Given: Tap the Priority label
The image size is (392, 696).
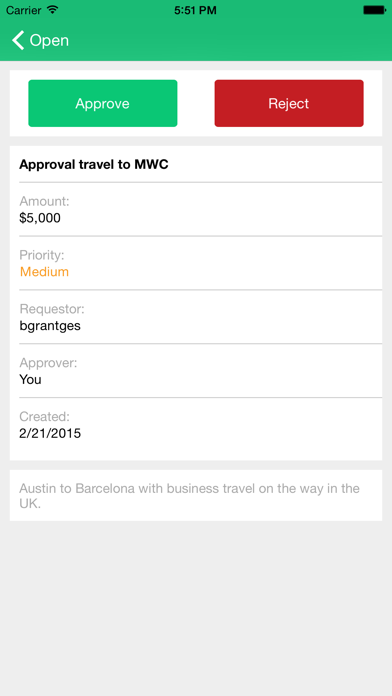Looking at the screenshot, I should 42,255.
